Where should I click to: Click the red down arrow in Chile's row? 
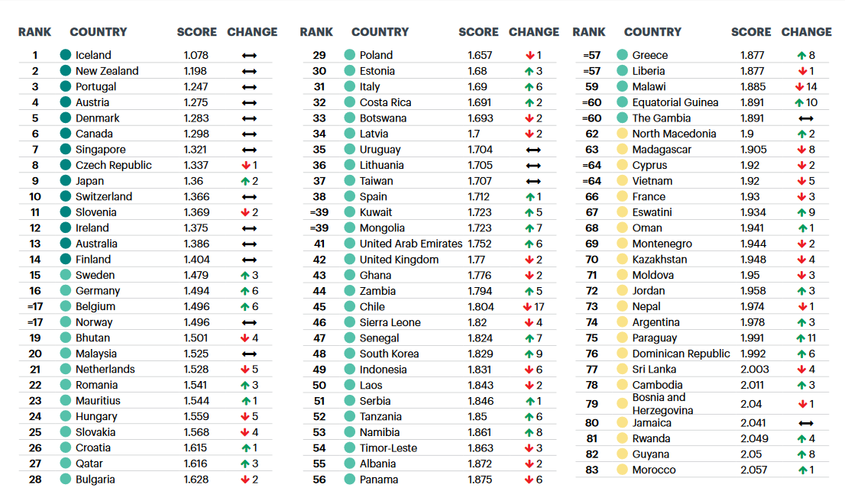click(527, 306)
